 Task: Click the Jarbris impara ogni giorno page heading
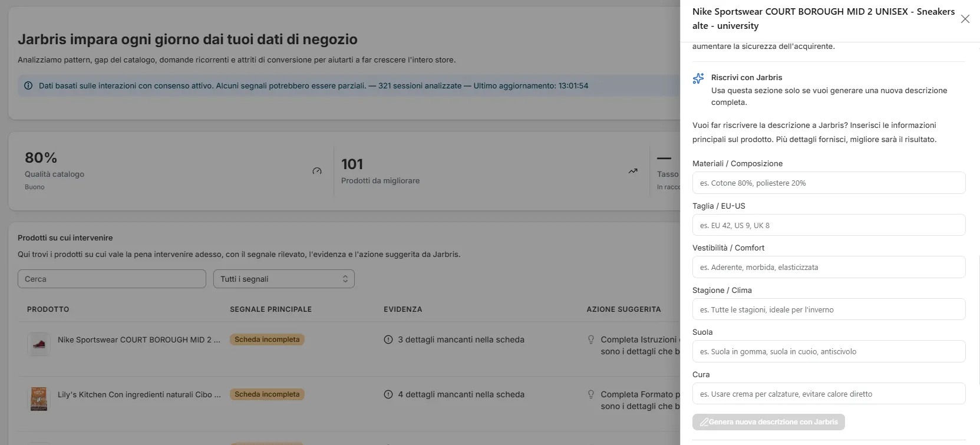[187, 39]
